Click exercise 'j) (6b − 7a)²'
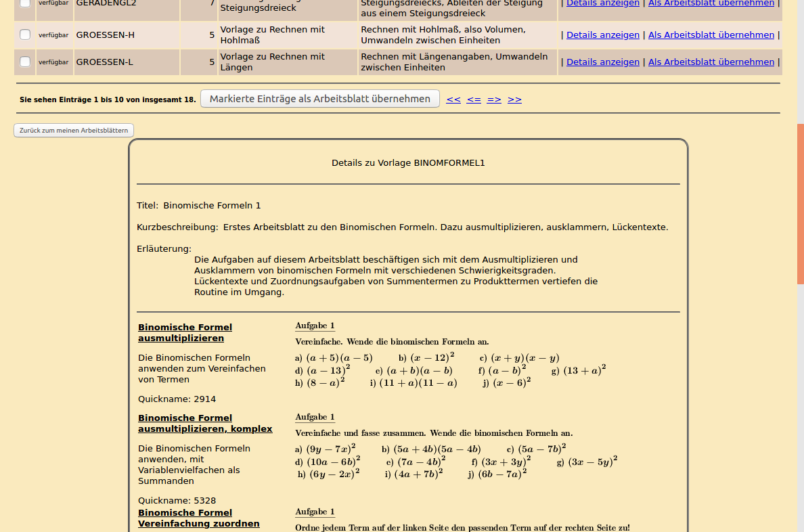This screenshot has height=532, width=804. [497, 474]
